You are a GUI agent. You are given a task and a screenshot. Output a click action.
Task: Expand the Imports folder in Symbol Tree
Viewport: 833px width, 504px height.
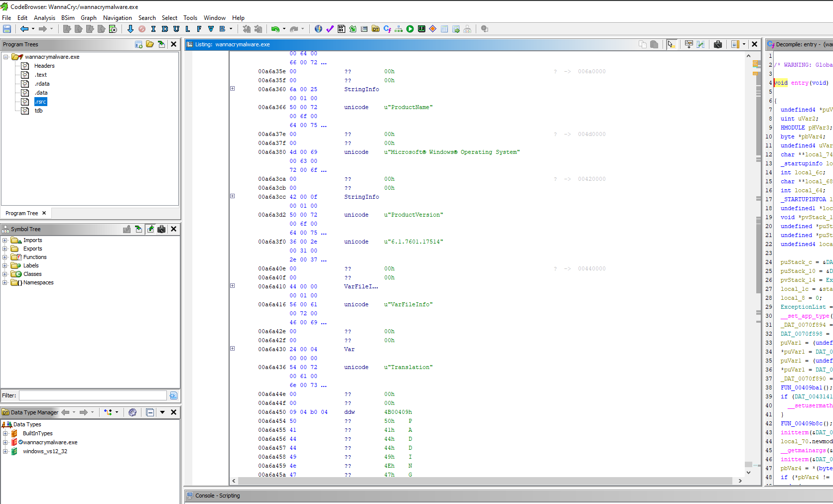5,240
